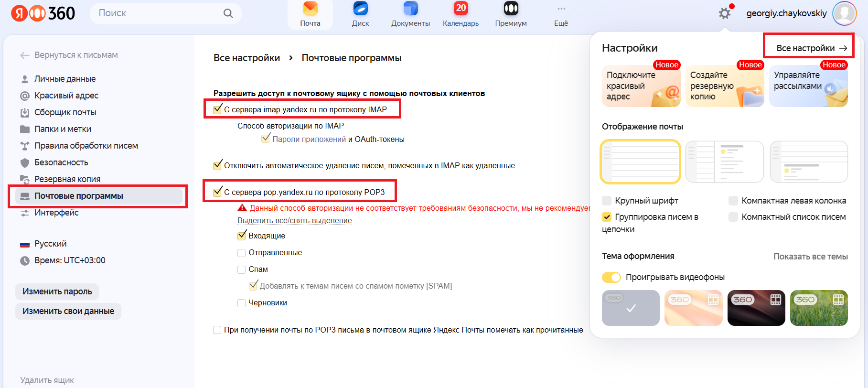Screen dimensions: 868x388
Task: Click the settings gear icon
Action: pyautogui.click(x=725, y=13)
